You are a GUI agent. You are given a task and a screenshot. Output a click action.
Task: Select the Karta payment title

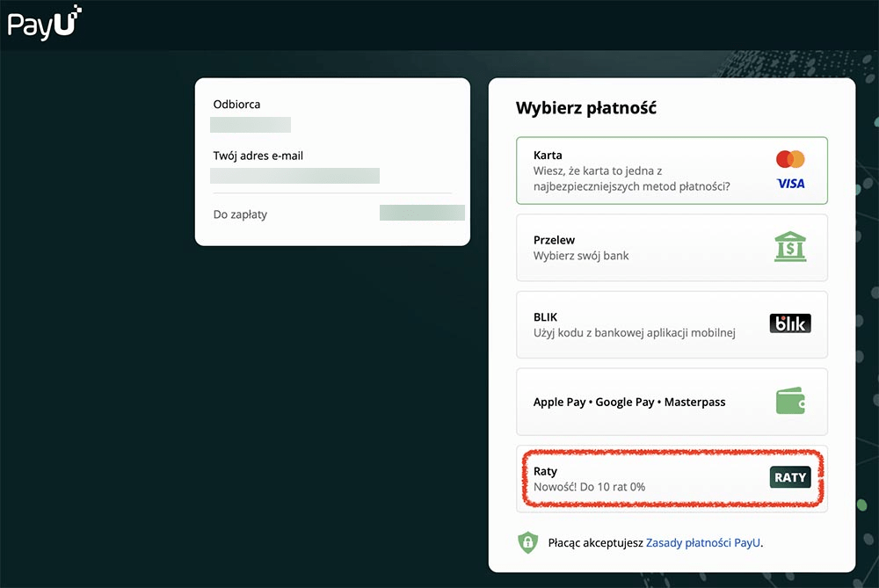click(548, 156)
